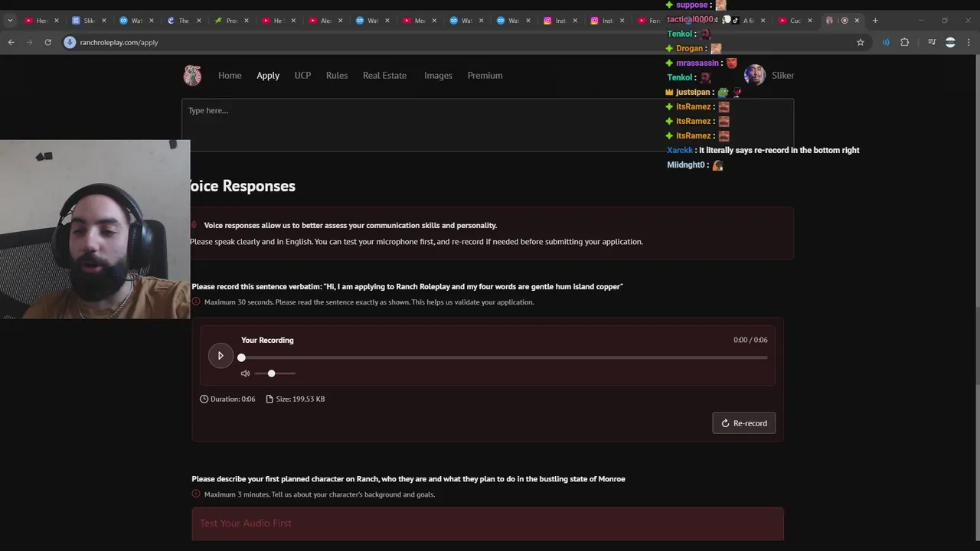The height and width of the screenshot is (551, 980).
Task: Open the Apply nav link
Action: pyautogui.click(x=268, y=75)
